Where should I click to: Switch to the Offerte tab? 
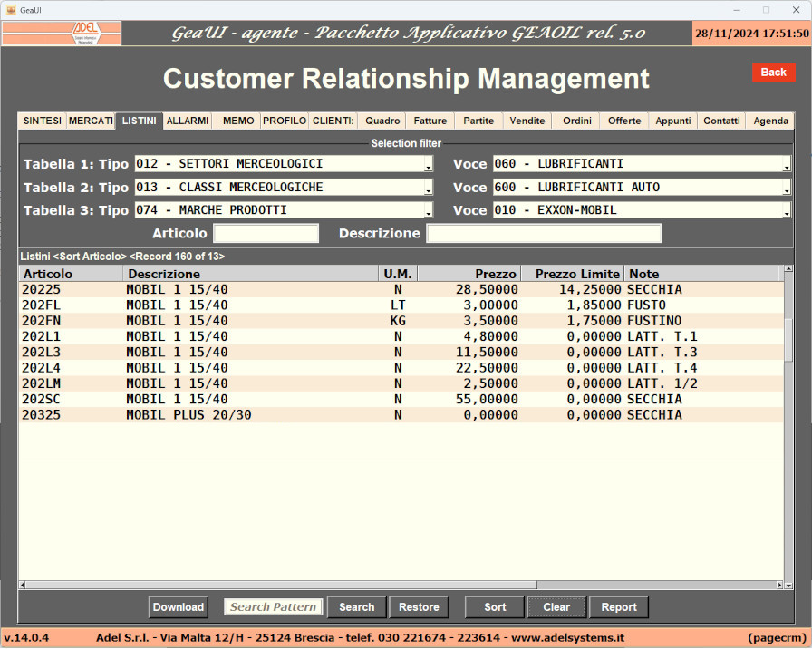tap(624, 121)
